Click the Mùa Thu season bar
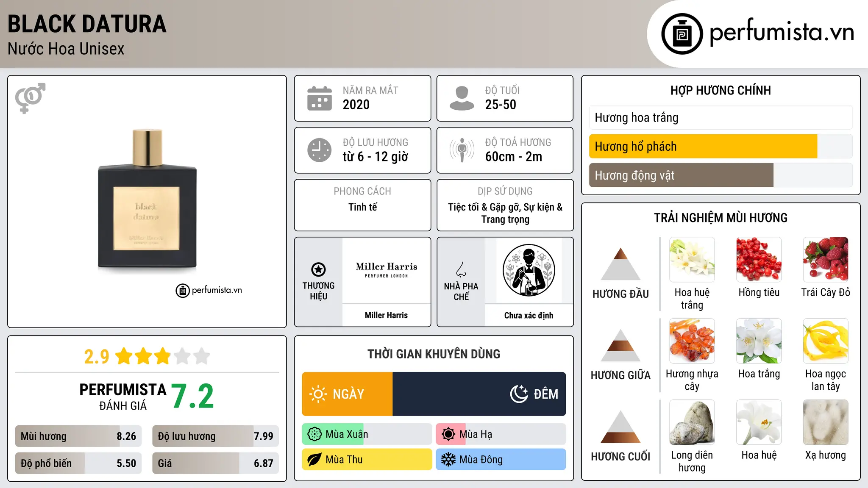This screenshot has width=868, height=488. pos(367,460)
